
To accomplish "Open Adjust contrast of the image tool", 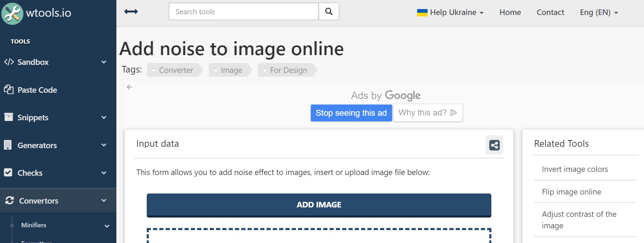I will click(x=579, y=220).
